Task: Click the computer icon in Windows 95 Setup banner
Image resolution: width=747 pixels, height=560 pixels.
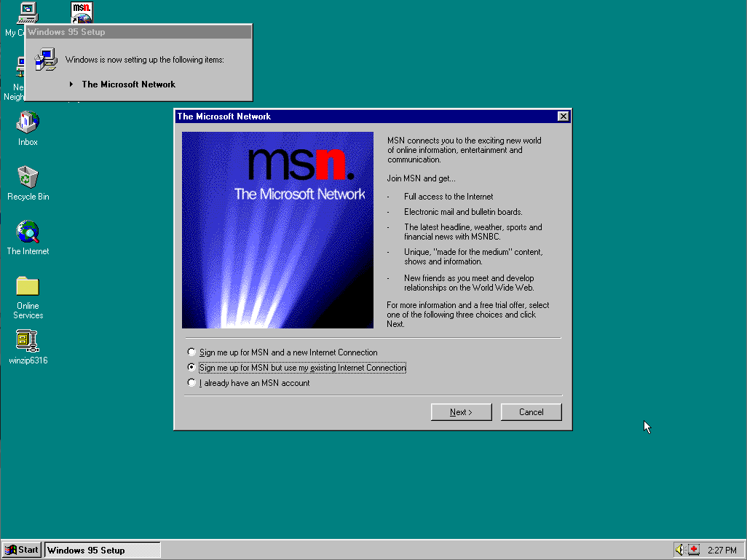Action: click(46, 59)
